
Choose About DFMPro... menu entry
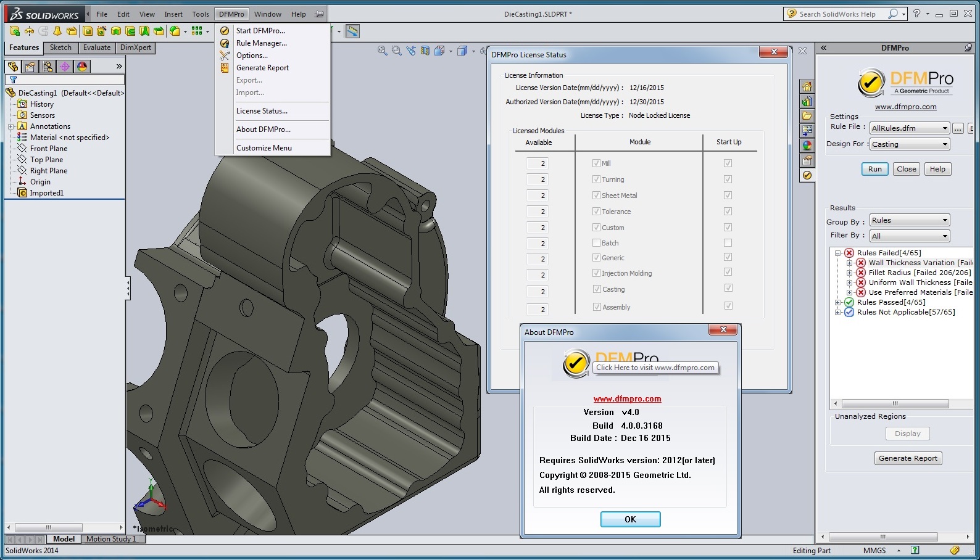(x=263, y=130)
